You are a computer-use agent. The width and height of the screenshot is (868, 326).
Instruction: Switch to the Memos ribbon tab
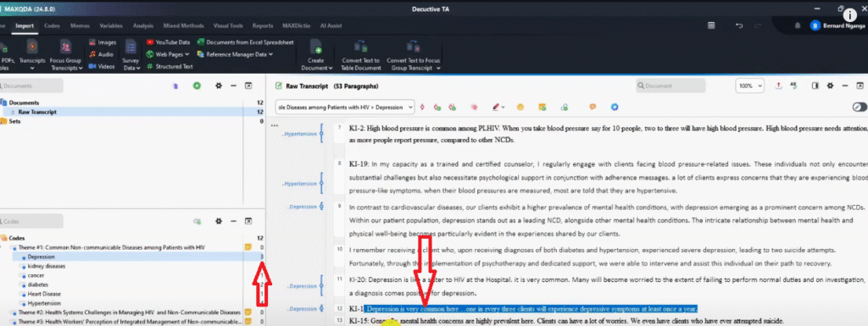pos(80,25)
